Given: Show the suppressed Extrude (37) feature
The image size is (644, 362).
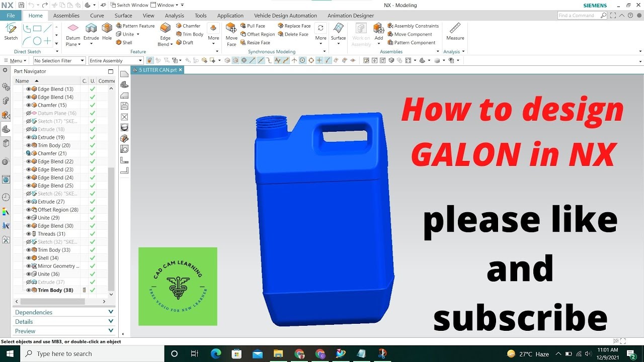Looking at the screenshot, I should click(28, 282).
